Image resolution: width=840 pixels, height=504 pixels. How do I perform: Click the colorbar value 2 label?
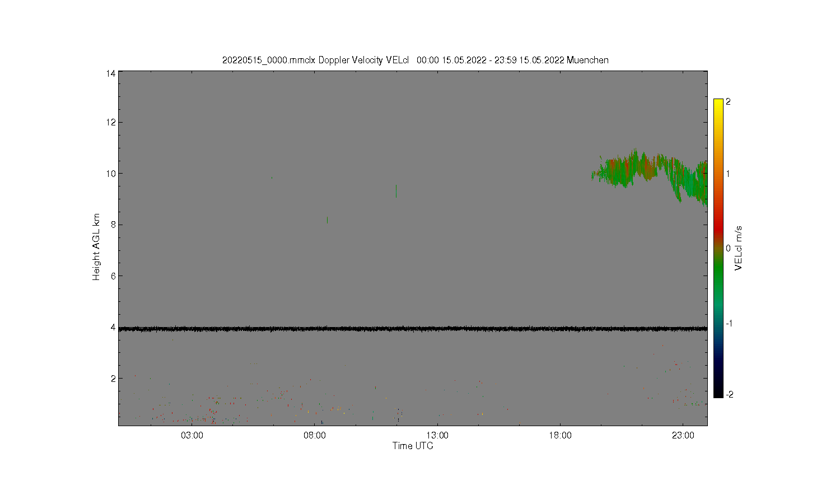click(728, 102)
